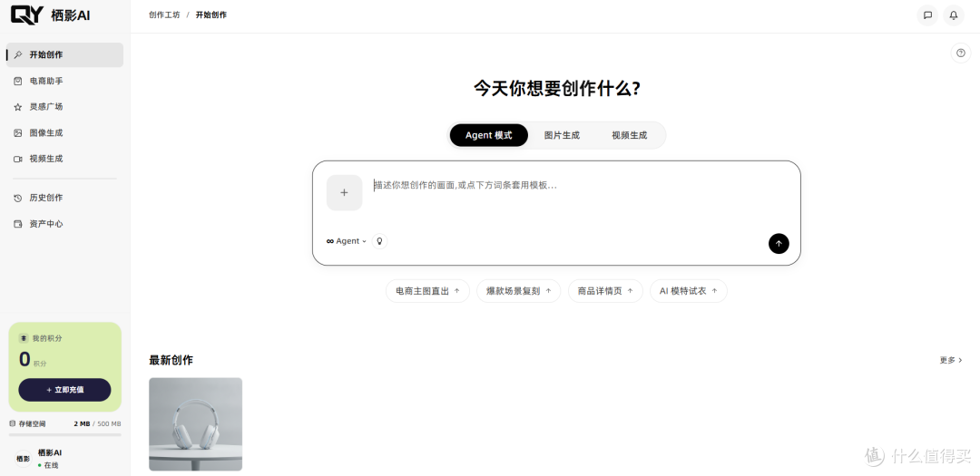The image size is (980, 476).
Task: Click the 电商助手 shopping bag icon
Action: click(18, 81)
